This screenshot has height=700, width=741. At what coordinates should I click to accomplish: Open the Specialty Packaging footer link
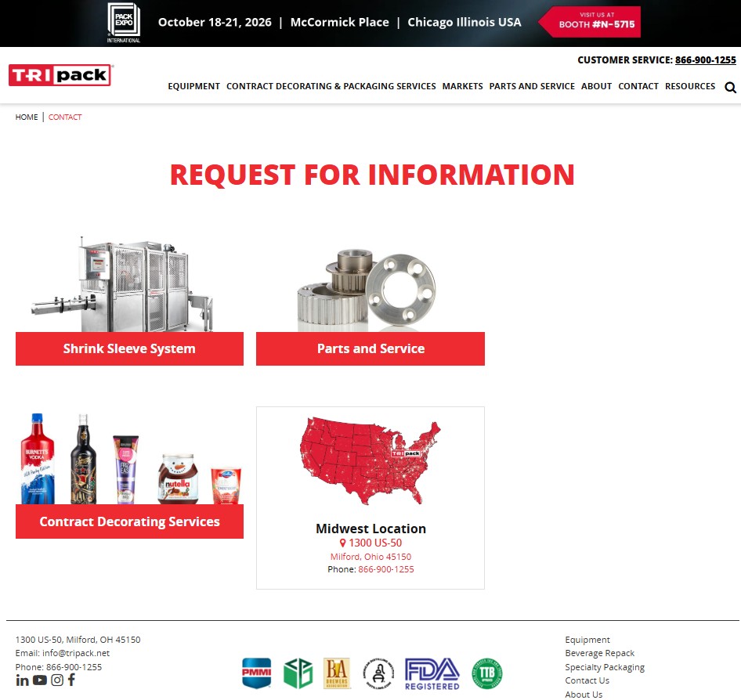[x=605, y=667]
